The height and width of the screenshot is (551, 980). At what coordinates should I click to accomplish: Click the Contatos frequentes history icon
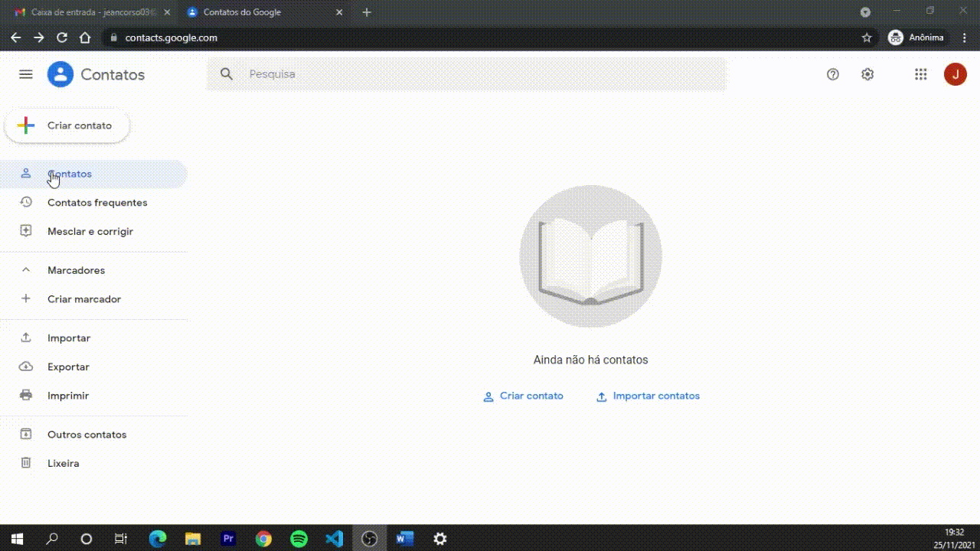coord(26,202)
